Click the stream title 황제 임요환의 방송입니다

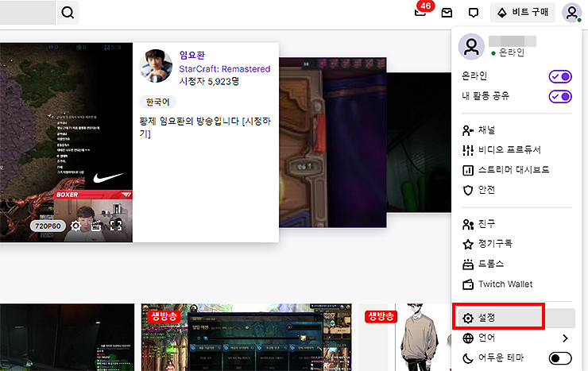[x=205, y=127]
